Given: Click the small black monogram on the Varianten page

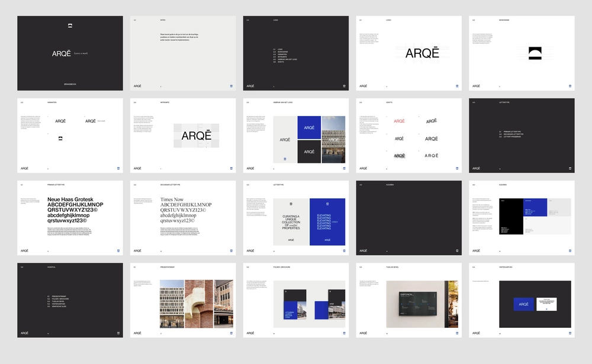Looking at the screenshot, I should tap(60, 138).
